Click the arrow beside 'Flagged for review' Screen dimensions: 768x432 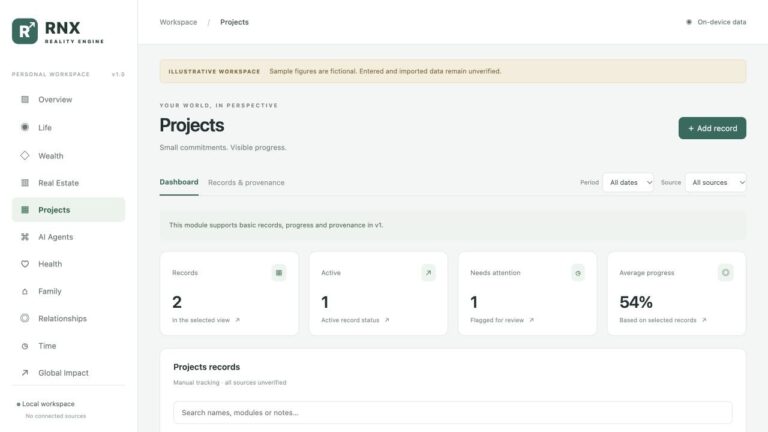(531, 320)
